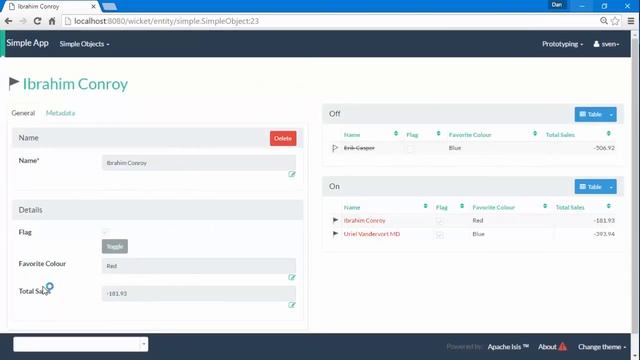
Task: Open the sven user dropdown
Action: (606, 44)
